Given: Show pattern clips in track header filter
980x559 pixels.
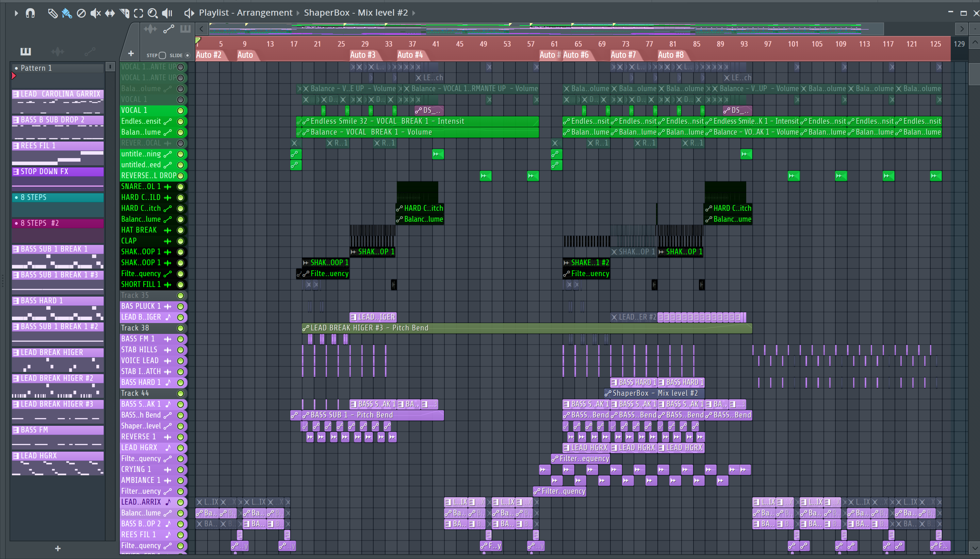Looking at the screenshot, I should pos(185,29).
